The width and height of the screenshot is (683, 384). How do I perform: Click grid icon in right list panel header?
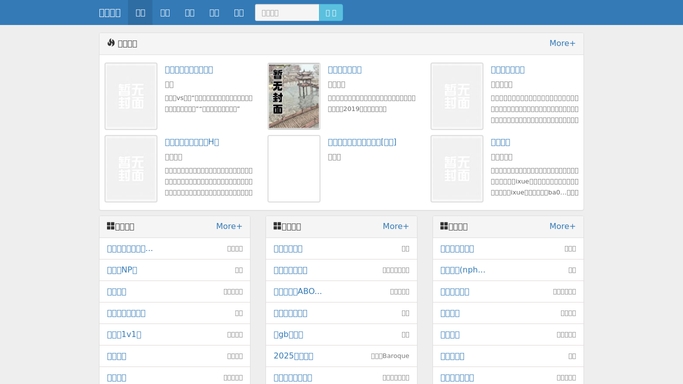[444, 226]
